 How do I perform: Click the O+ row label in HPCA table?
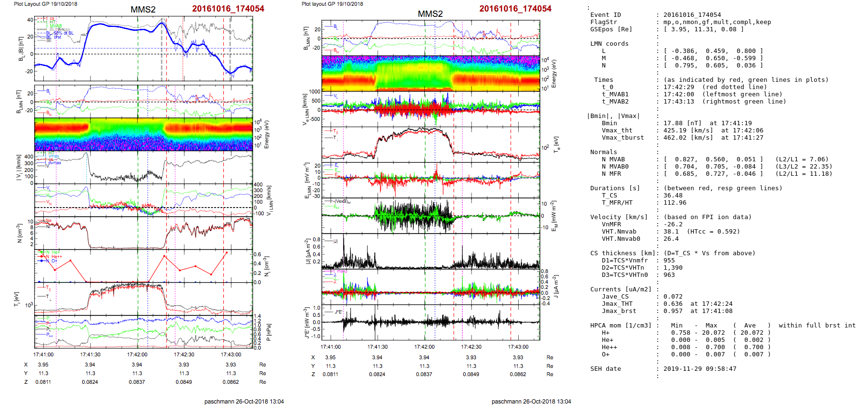(606, 354)
